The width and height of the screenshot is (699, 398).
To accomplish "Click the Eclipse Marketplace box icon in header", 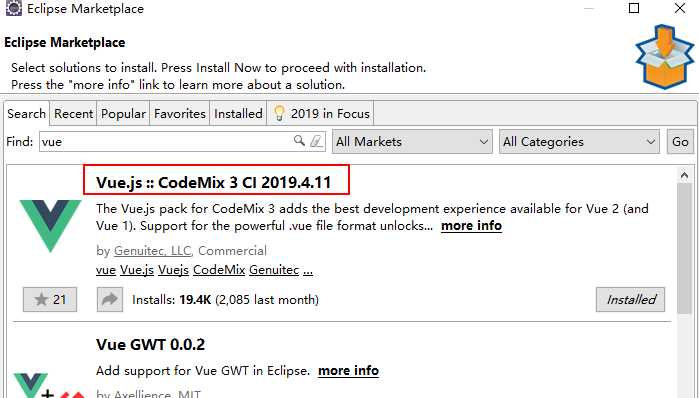I will pyautogui.click(x=664, y=57).
